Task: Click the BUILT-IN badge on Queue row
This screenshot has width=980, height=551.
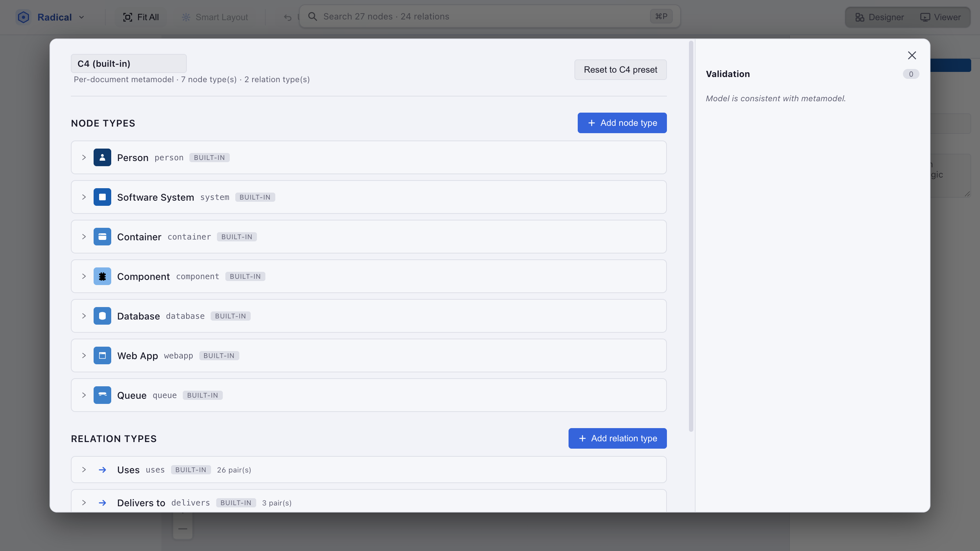Action: (202, 395)
